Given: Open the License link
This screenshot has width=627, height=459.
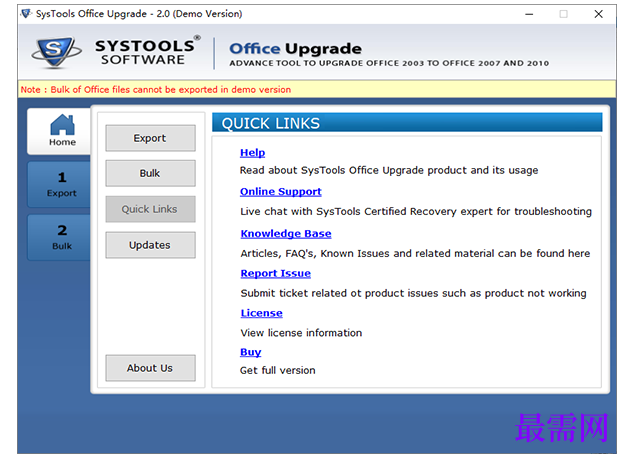Looking at the screenshot, I should point(262,313).
